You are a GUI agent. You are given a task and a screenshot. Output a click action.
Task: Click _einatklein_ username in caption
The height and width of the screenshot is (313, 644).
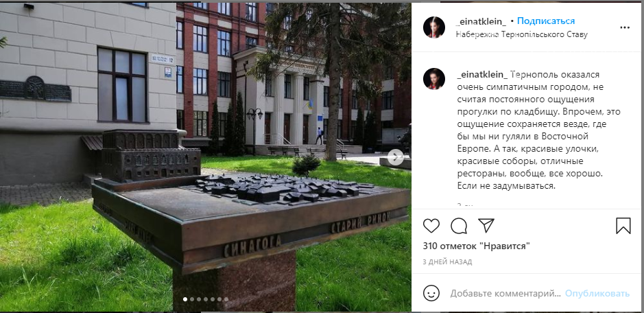483,75
